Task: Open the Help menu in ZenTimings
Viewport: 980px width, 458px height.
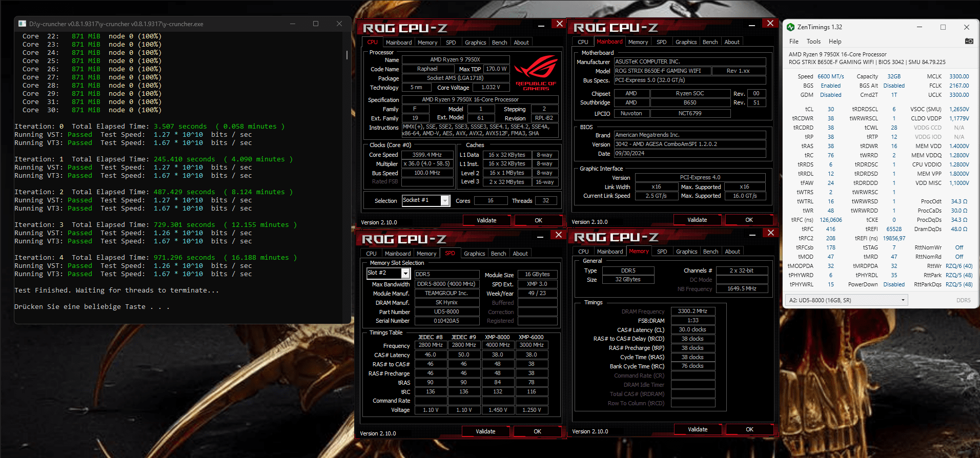Action: point(835,41)
